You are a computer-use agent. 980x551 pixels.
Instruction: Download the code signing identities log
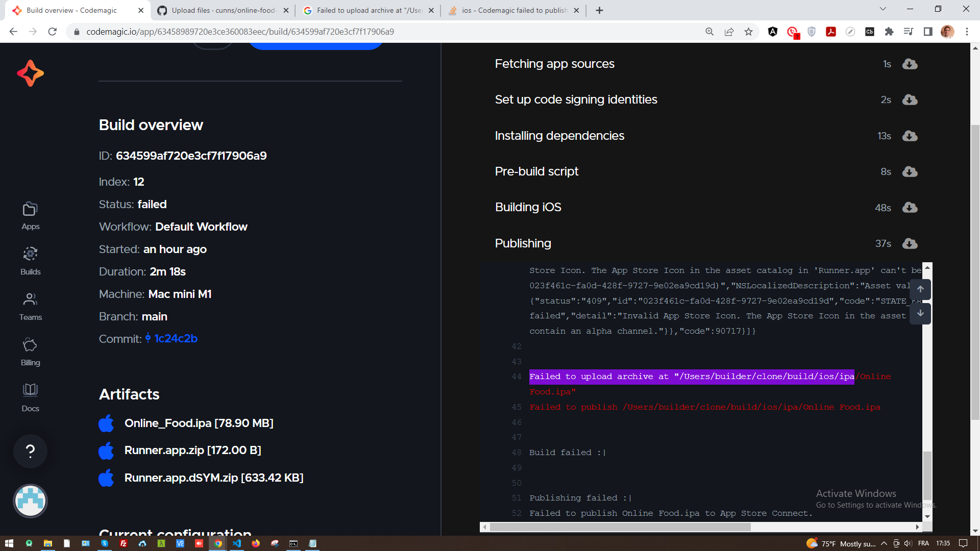pyautogui.click(x=910, y=100)
